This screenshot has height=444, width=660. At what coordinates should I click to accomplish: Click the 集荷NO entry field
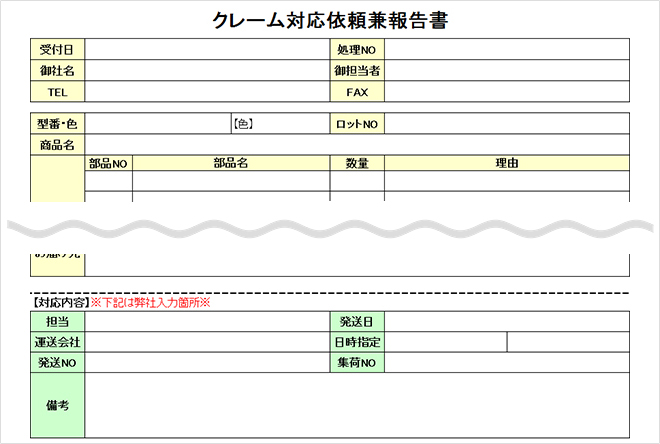click(x=506, y=363)
